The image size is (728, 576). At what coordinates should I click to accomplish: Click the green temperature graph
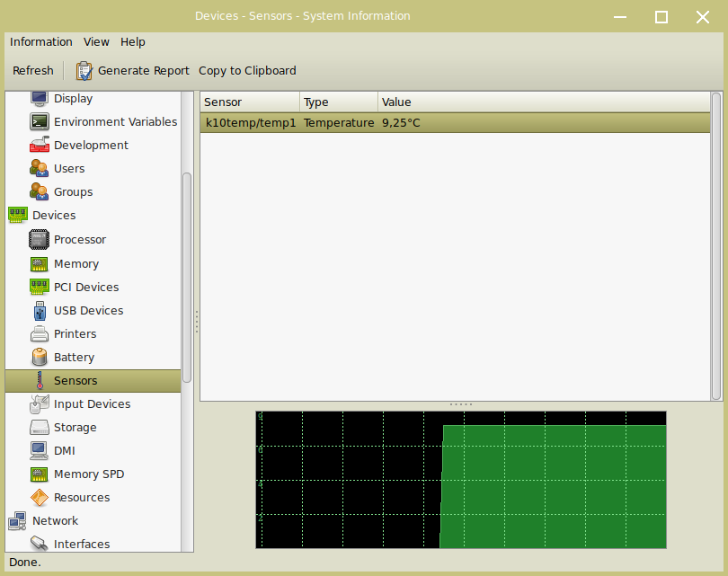point(461,480)
